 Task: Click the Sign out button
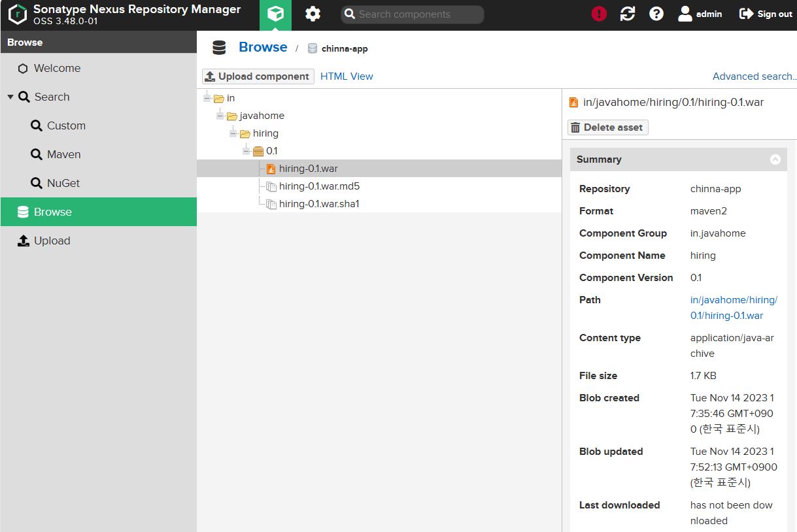(766, 14)
